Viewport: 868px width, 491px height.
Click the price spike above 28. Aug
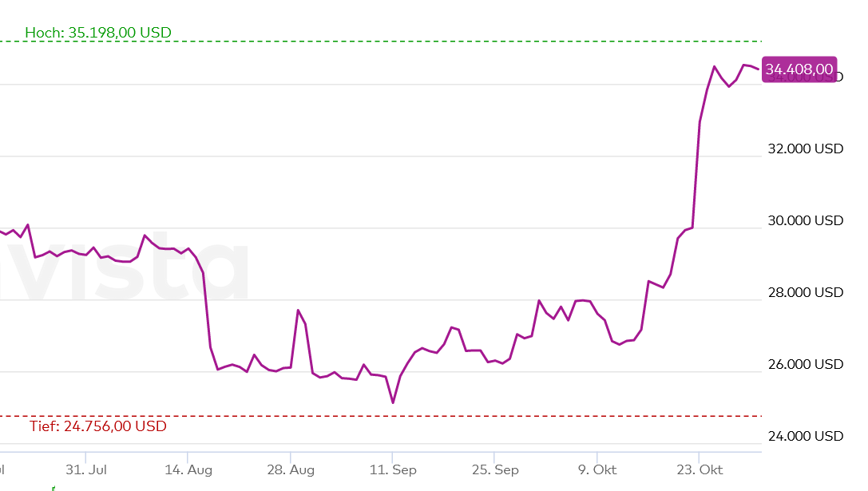click(x=298, y=311)
